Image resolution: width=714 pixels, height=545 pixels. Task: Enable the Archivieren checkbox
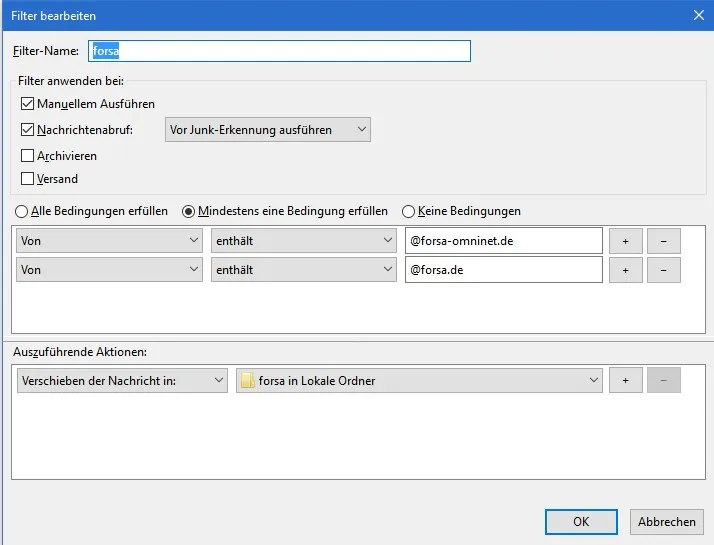[x=27, y=156]
